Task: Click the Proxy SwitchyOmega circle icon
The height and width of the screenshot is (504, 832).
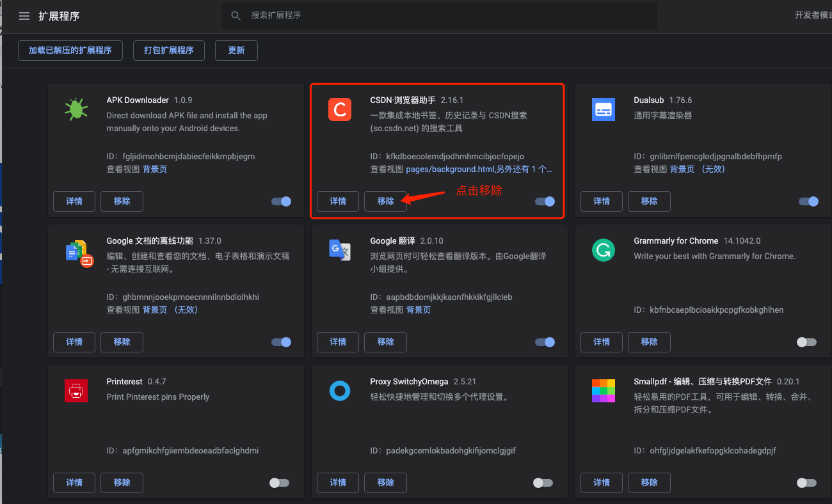Action: (x=340, y=391)
